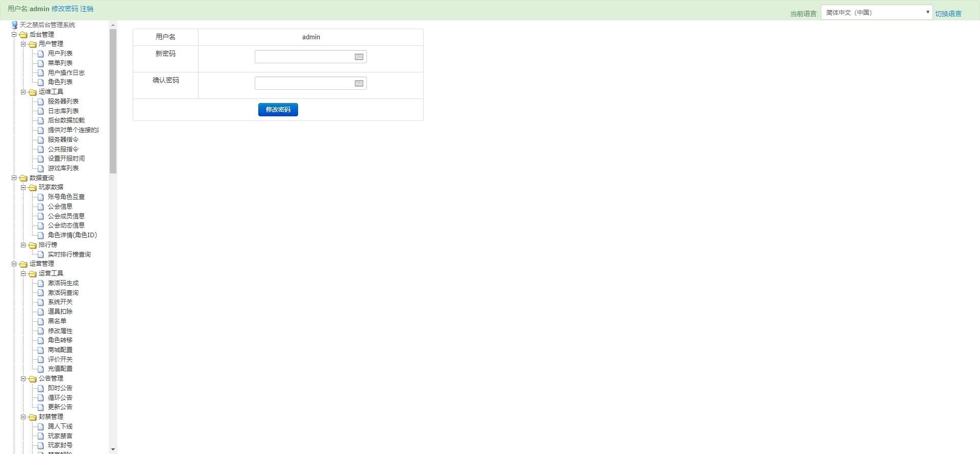Click page icon beside 日志库列表
This screenshot has width=980, height=454.
click(x=41, y=111)
